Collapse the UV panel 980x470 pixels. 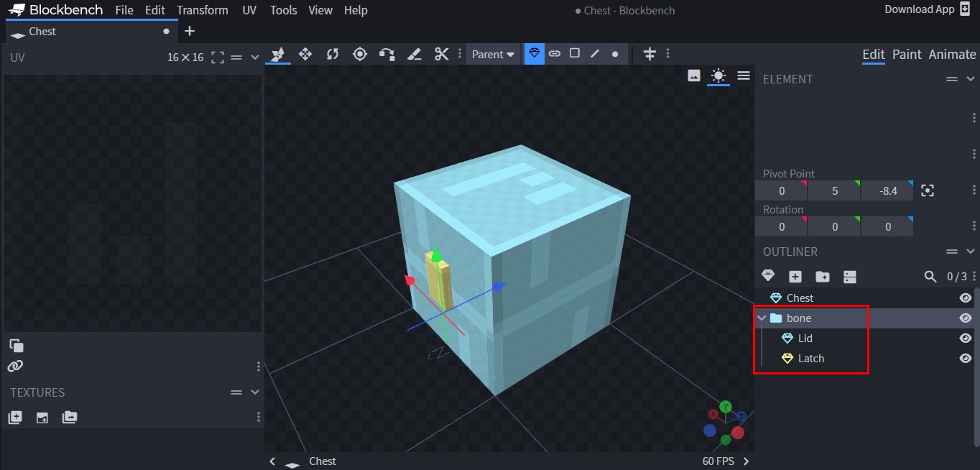tap(254, 57)
